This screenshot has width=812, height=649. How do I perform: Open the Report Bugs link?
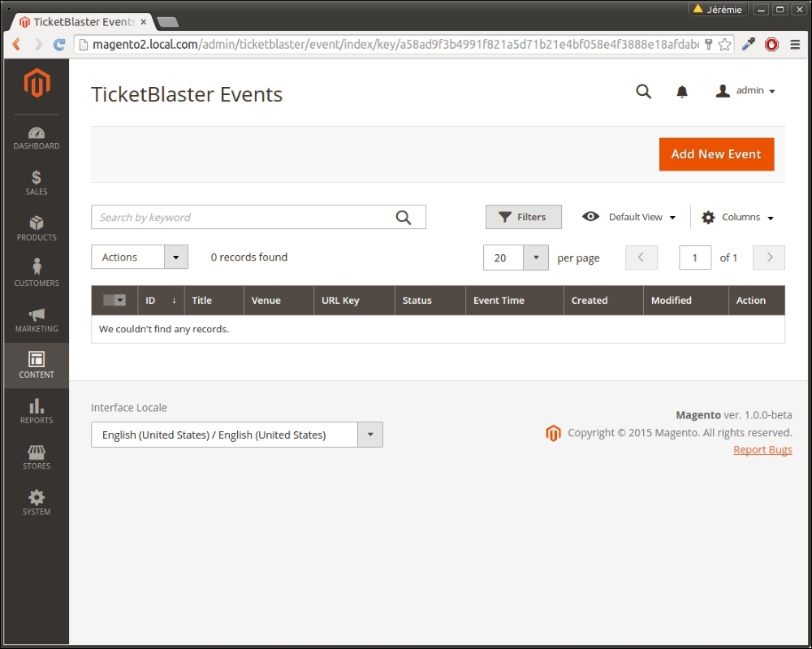762,449
